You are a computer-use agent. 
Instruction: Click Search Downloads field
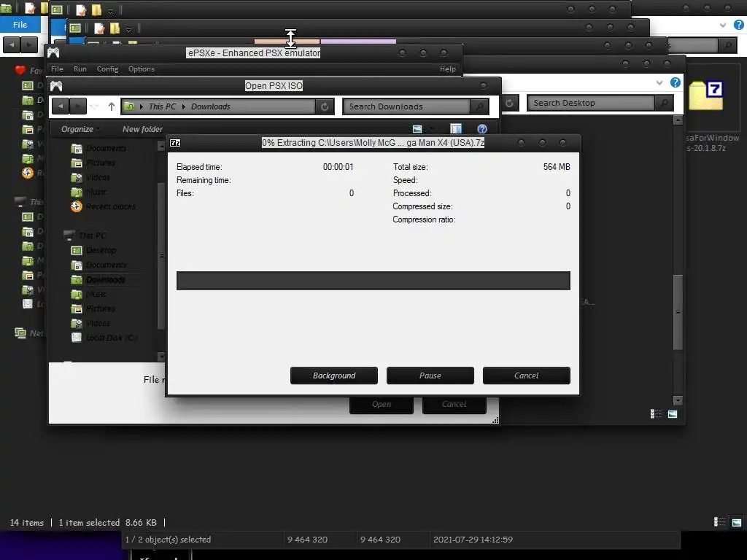(406, 106)
